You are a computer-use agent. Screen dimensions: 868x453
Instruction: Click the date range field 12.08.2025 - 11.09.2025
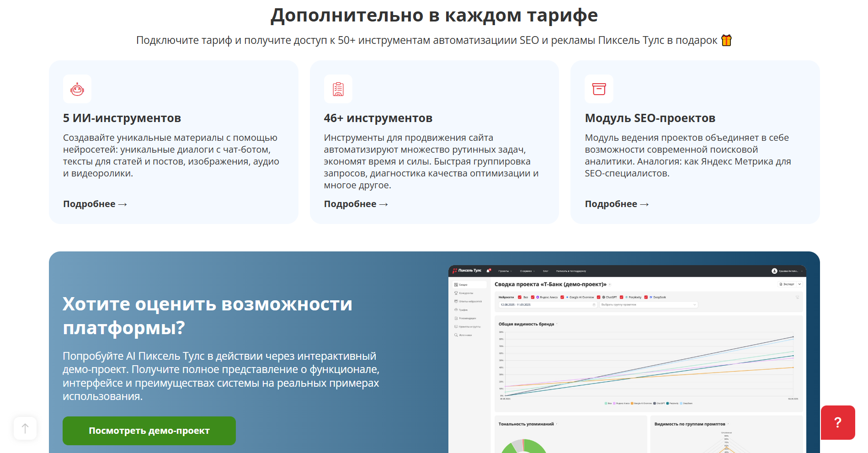548,304
